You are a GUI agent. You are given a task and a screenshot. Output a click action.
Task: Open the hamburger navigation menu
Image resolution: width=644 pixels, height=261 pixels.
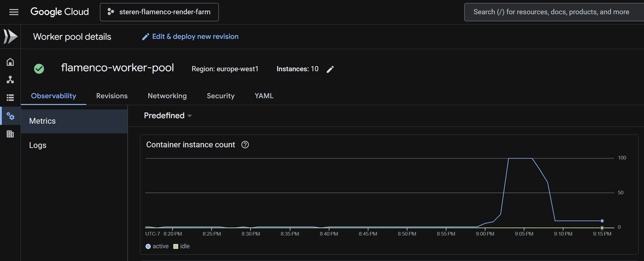(14, 12)
